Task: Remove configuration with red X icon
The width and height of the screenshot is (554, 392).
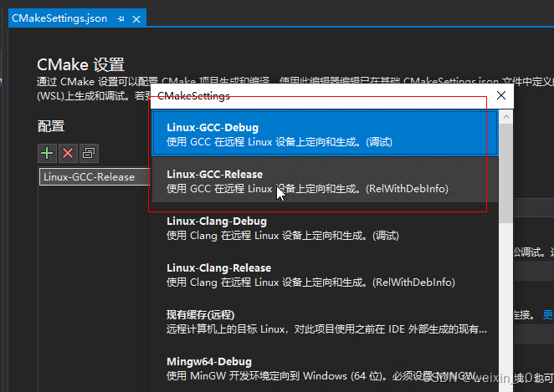Action: pyautogui.click(x=68, y=154)
